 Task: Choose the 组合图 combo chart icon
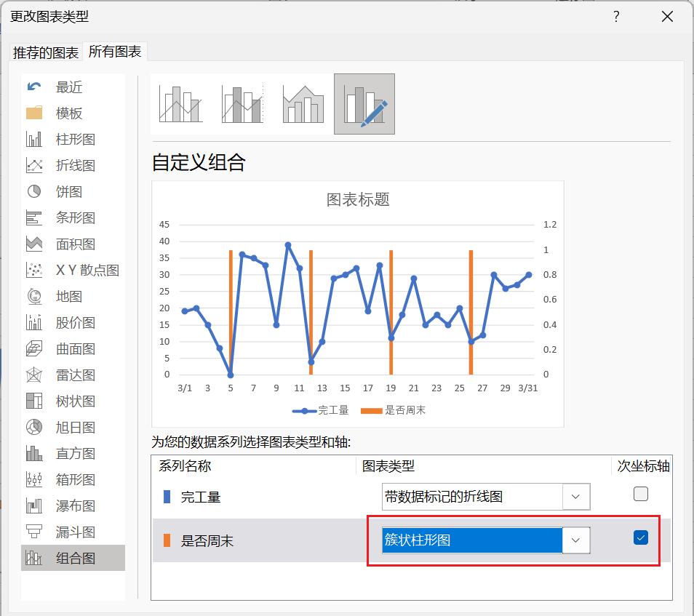coord(34,558)
